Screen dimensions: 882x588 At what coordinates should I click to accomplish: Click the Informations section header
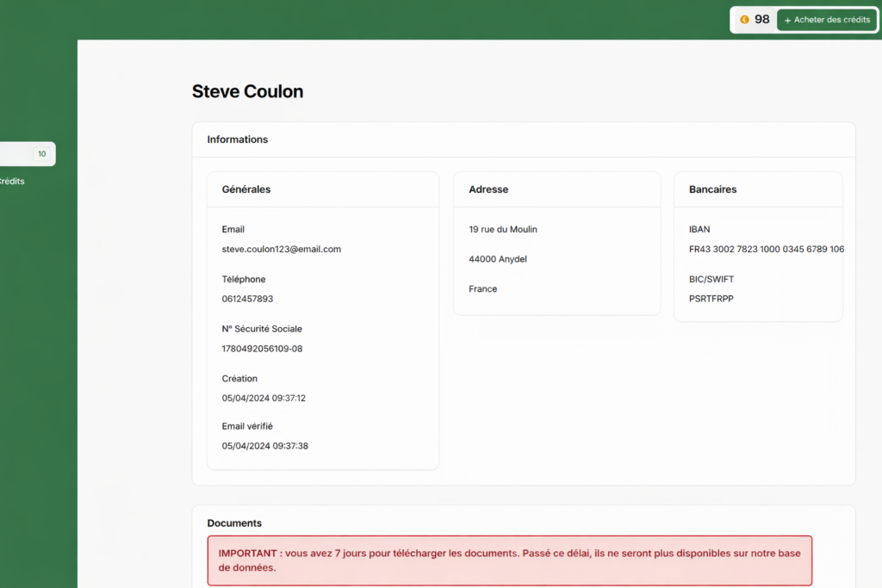[x=238, y=139]
